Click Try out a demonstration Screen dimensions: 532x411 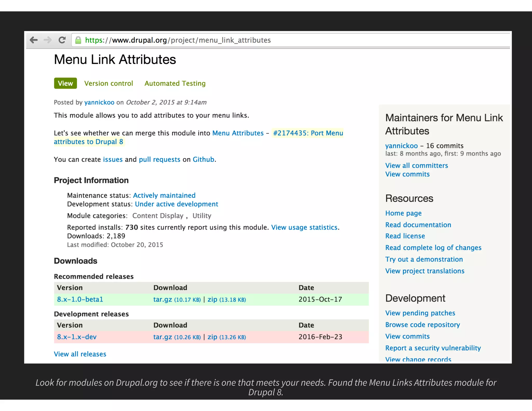pos(424,259)
